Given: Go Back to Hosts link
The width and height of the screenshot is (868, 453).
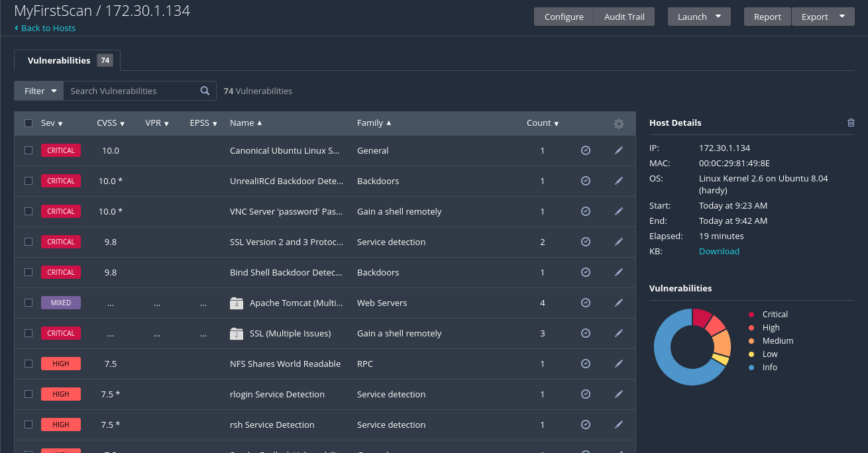Looking at the screenshot, I should tap(45, 28).
